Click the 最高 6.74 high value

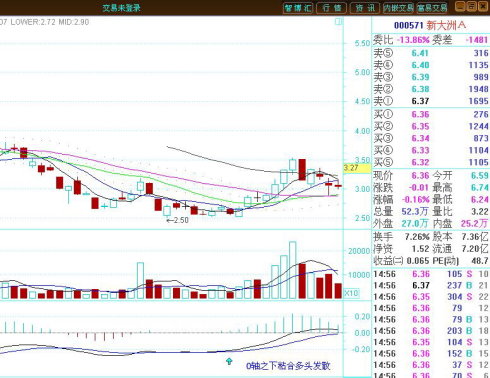click(479, 188)
